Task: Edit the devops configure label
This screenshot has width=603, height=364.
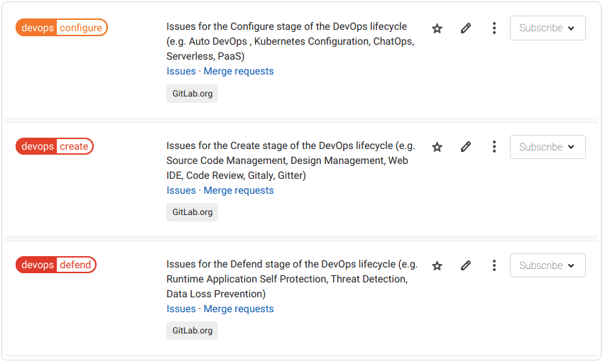Action: pos(466,28)
